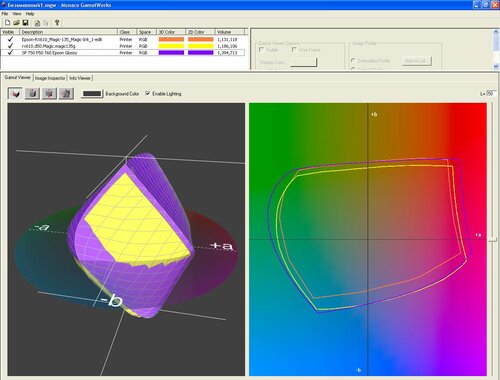Viewport: 500px width, 380px height.
Task: Click the 2D Color column header
Action: [x=200, y=32]
